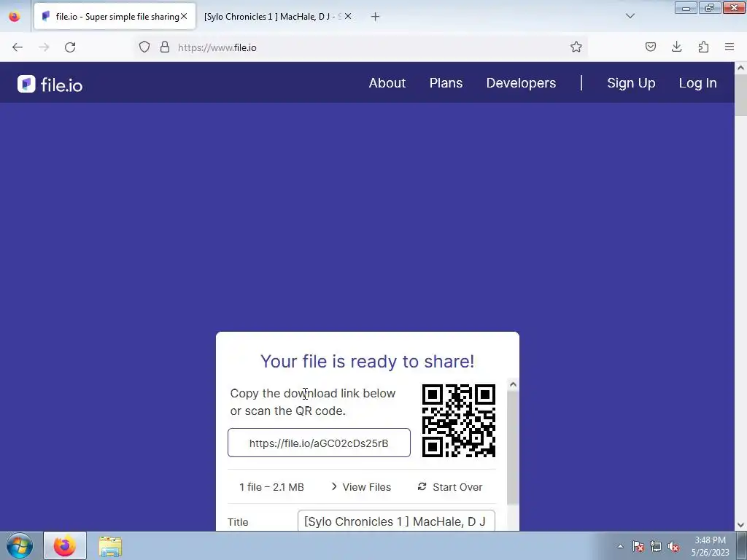747x560 pixels.
Task: Open the About page
Action: tap(387, 83)
